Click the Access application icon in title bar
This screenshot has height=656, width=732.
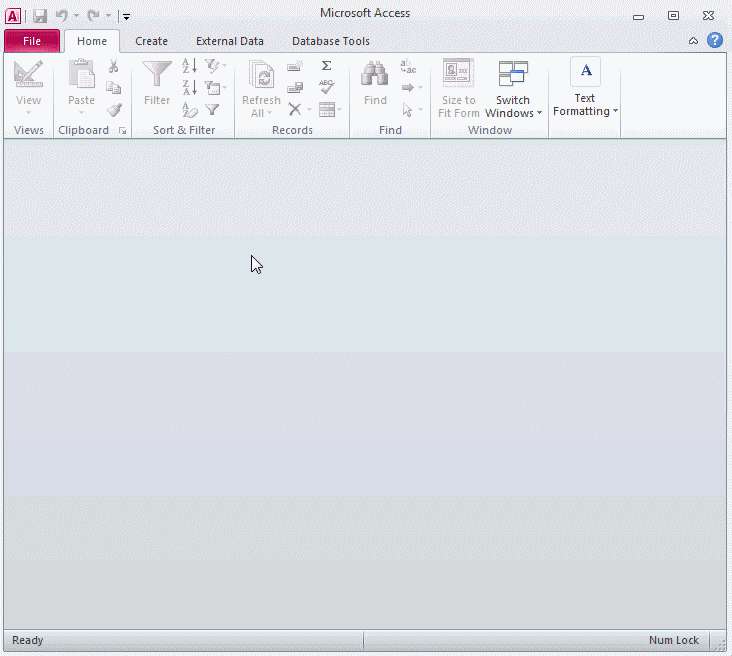tap(13, 16)
